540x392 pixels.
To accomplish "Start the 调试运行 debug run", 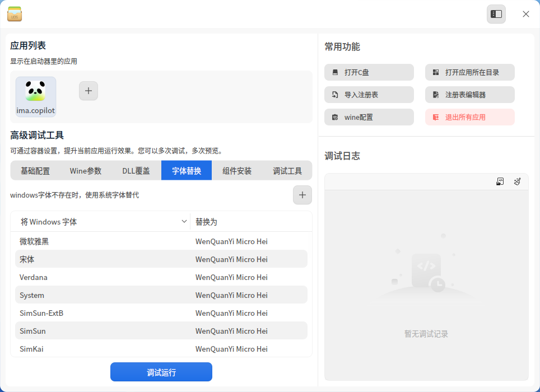I will pos(161,372).
